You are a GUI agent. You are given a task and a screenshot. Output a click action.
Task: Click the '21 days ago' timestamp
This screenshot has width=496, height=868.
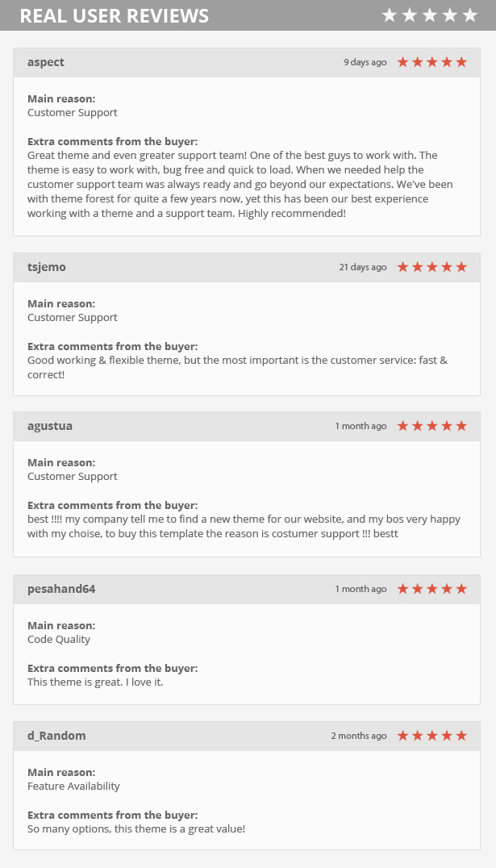[x=362, y=267]
